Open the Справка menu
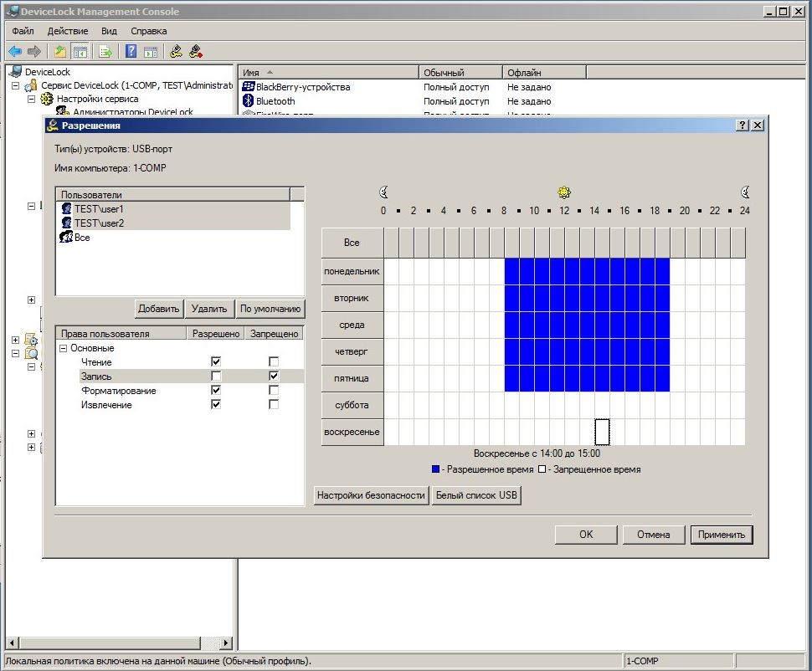Viewport: 812px width, 671px height. (149, 31)
